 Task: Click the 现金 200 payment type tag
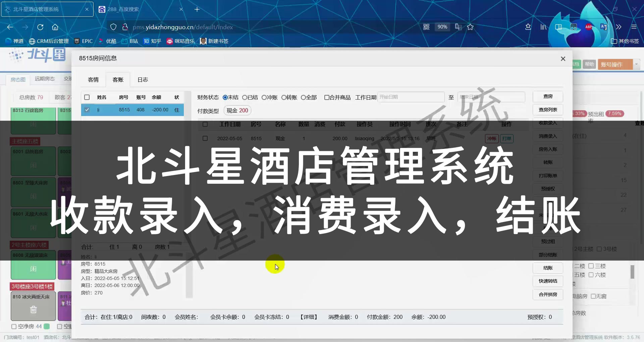coord(237,110)
